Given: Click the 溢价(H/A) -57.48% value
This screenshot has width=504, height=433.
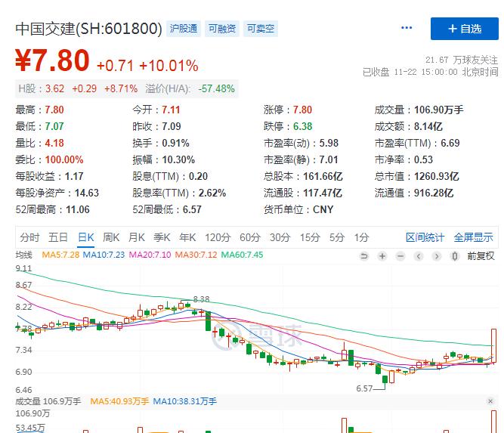Looking at the screenshot, I should coord(216,88).
